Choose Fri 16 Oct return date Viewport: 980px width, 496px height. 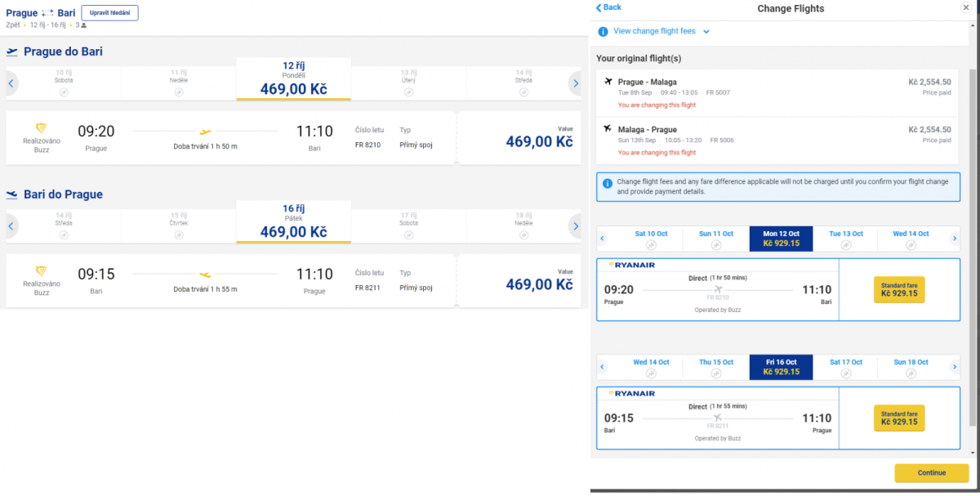[x=781, y=368]
